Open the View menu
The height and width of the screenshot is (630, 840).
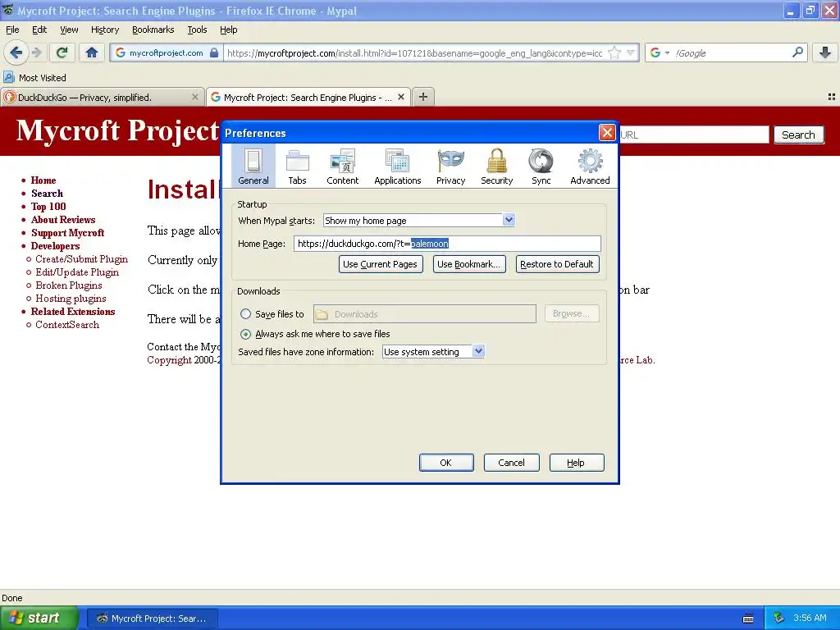pyautogui.click(x=69, y=30)
